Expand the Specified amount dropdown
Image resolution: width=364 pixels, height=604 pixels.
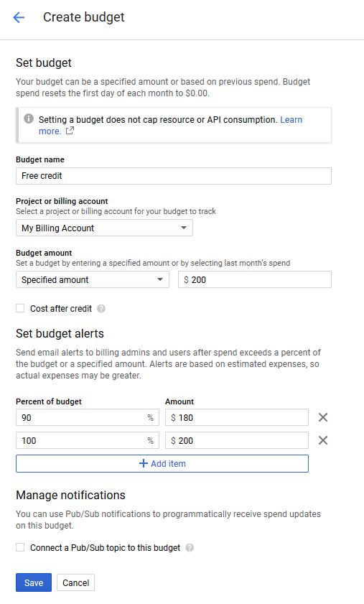93,279
